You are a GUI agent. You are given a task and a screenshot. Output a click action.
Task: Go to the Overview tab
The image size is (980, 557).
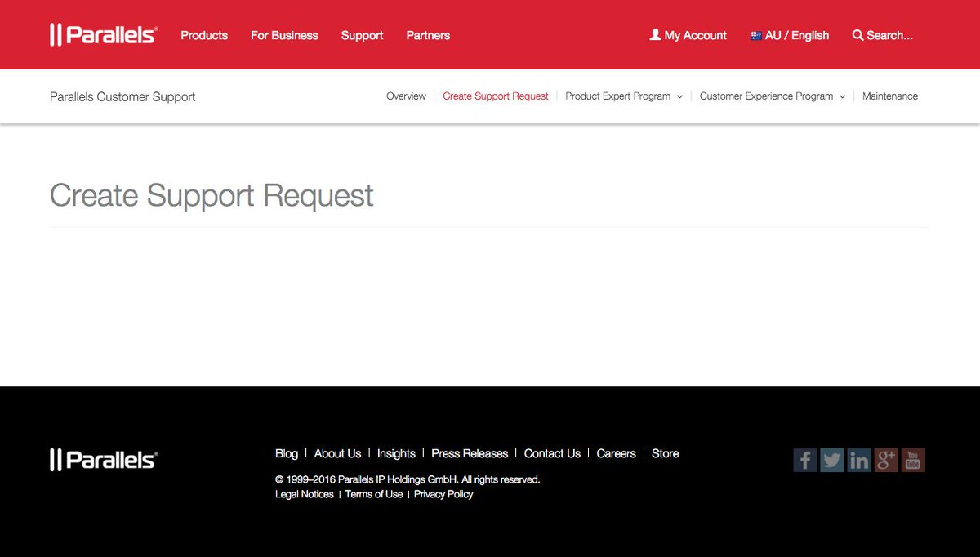click(406, 96)
